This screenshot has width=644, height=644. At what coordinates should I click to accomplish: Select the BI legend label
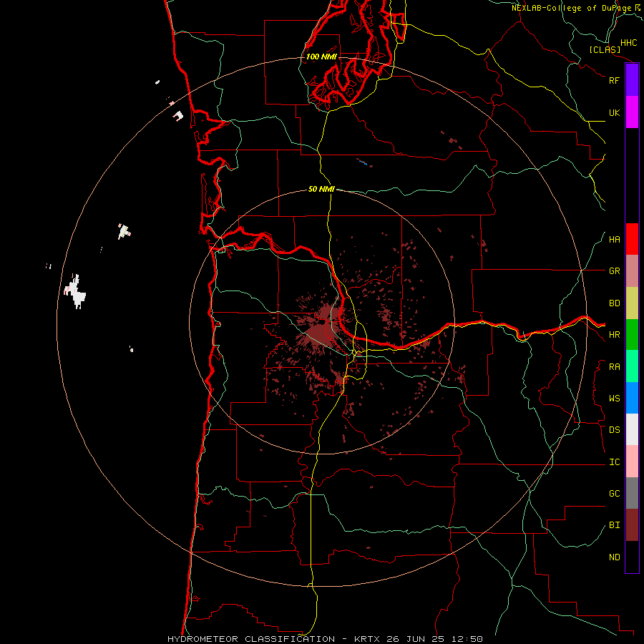(614, 525)
